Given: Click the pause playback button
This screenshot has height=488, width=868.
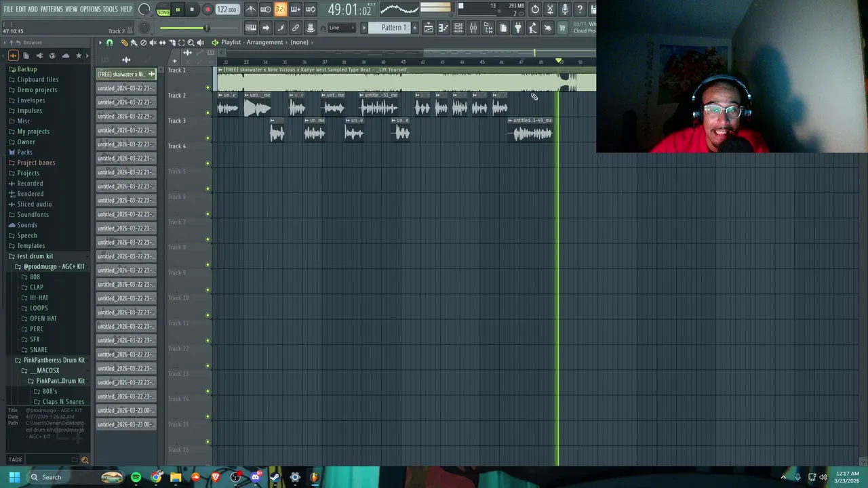Looking at the screenshot, I should tap(178, 10).
